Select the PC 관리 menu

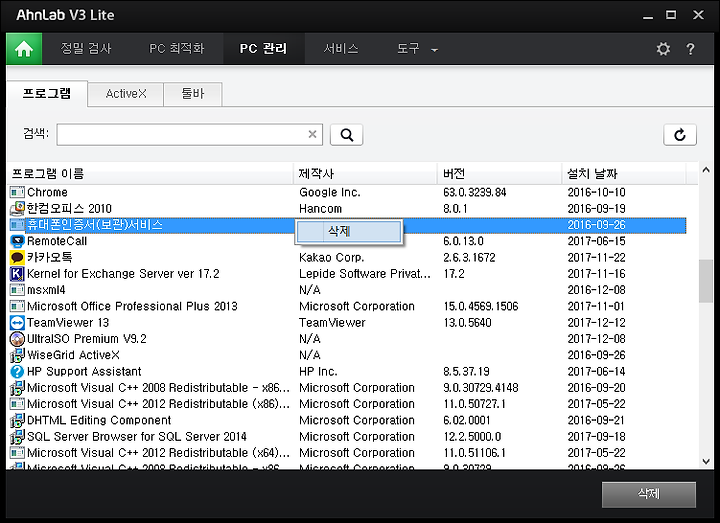coord(263,48)
